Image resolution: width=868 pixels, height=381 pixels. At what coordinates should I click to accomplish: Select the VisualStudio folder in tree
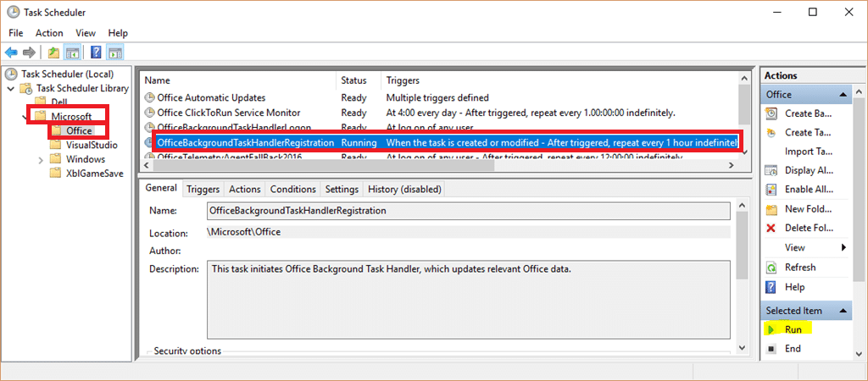86,145
